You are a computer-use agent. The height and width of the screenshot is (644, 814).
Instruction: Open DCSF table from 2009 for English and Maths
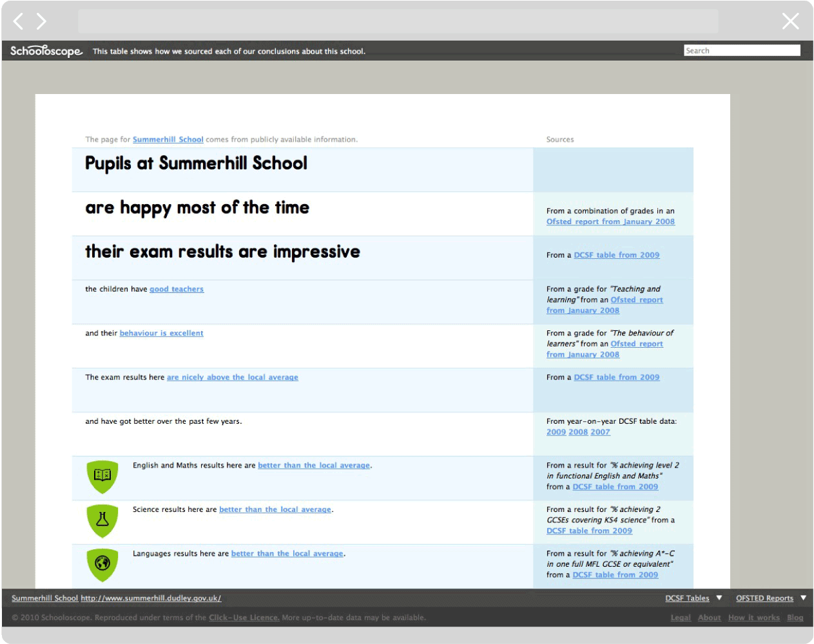(x=615, y=487)
